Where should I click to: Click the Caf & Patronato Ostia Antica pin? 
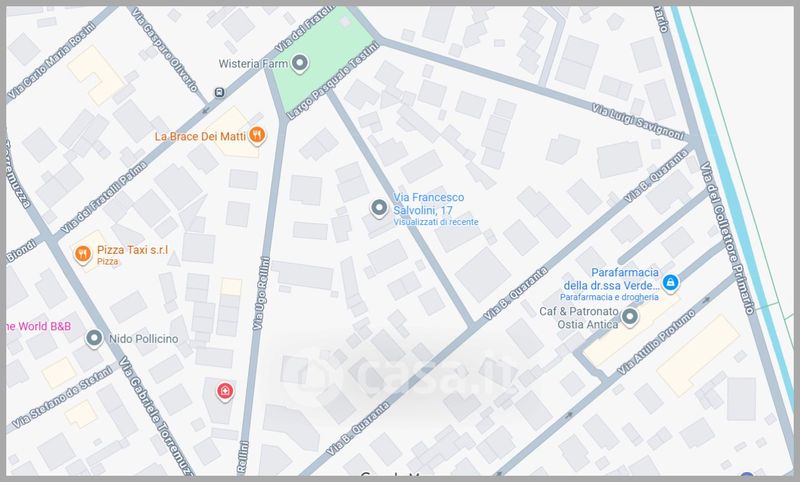click(x=630, y=317)
